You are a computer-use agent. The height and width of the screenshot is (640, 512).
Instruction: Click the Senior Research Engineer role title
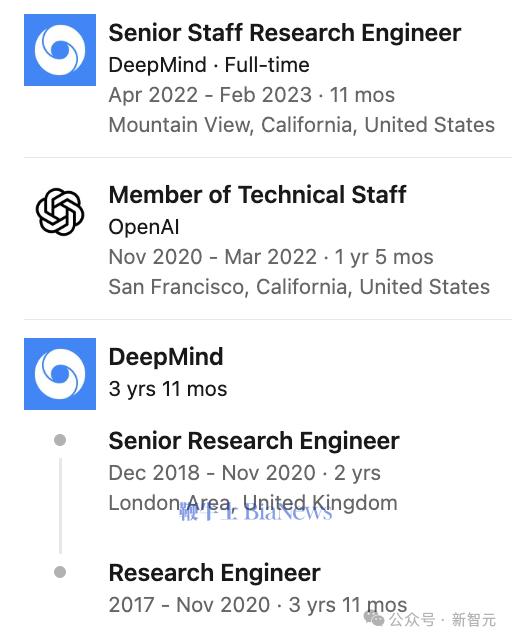(254, 441)
